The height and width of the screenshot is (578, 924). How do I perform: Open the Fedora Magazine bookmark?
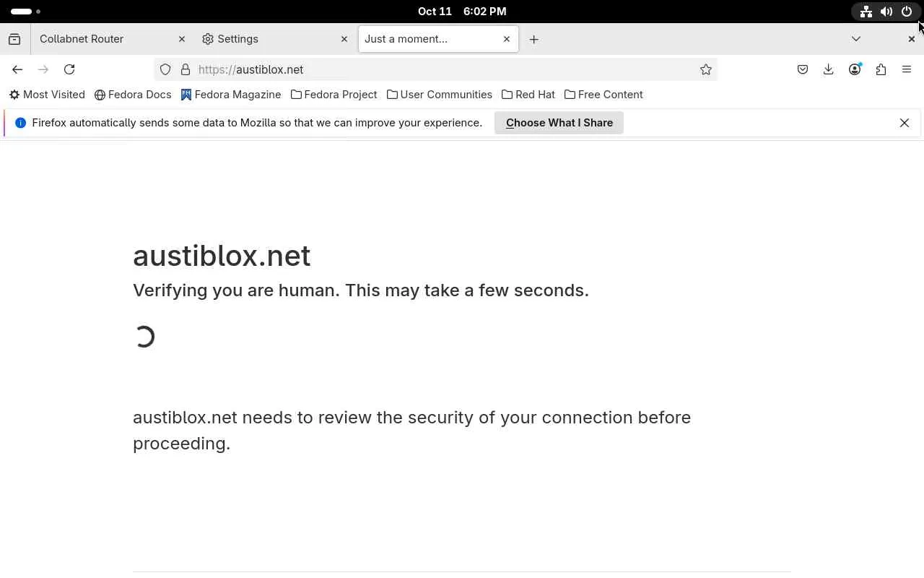pos(230,95)
